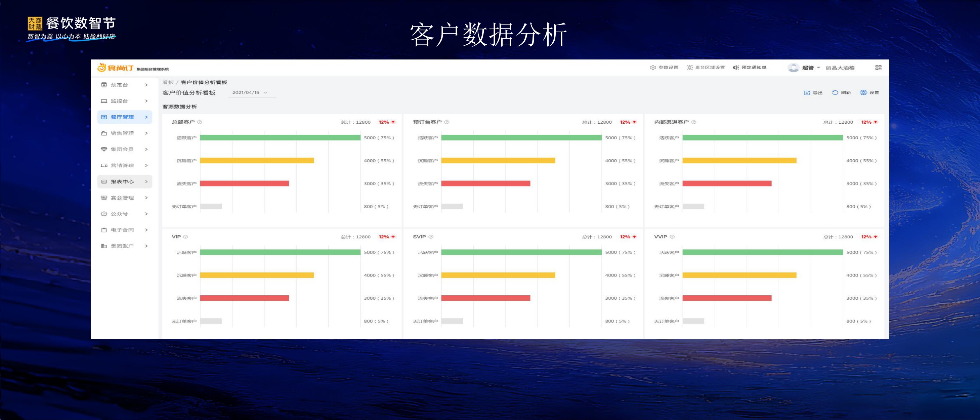The height and width of the screenshot is (420, 980).
Task: Click 桌台区域设置 text link
Action: point(710,67)
